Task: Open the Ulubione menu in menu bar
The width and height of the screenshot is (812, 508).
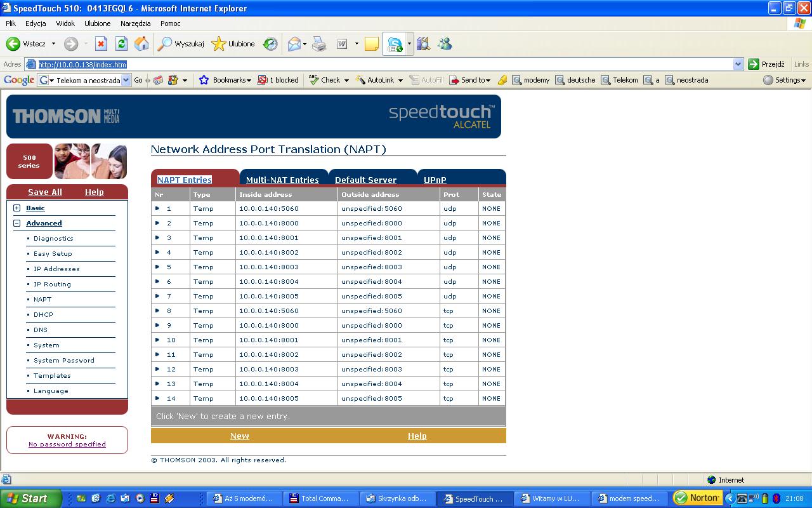Action: (97, 23)
